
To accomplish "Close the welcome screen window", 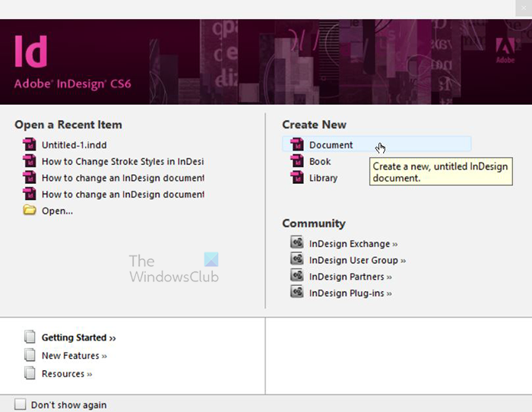I will (523, 7).
